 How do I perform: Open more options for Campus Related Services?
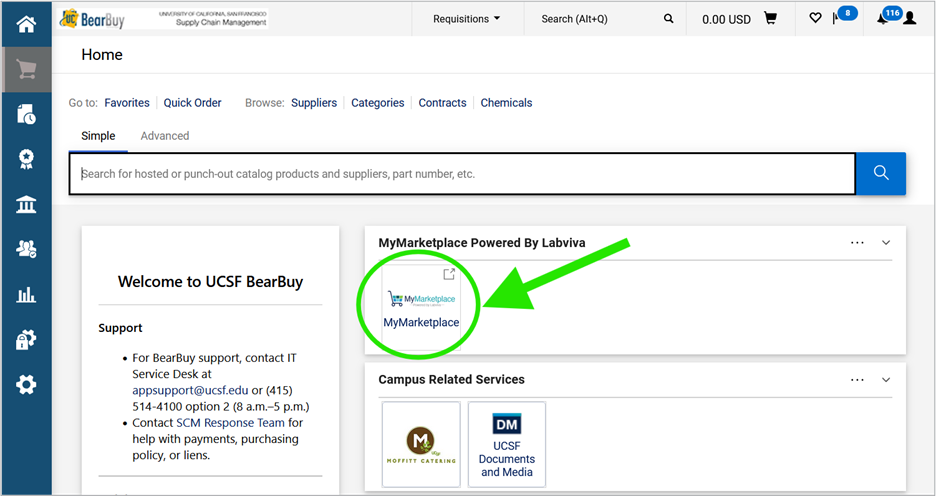tap(857, 380)
